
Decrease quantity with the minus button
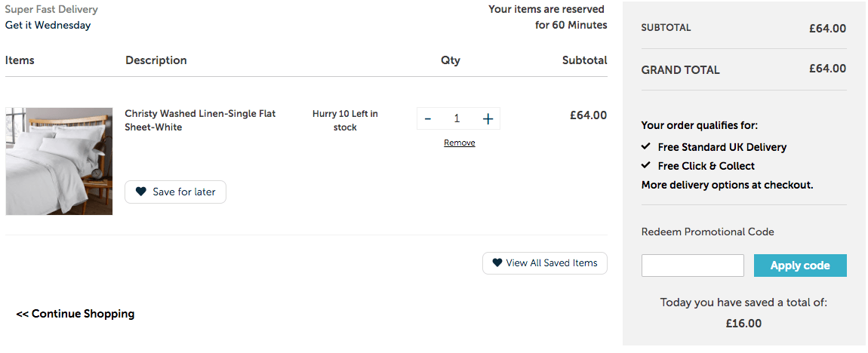pos(428,118)
